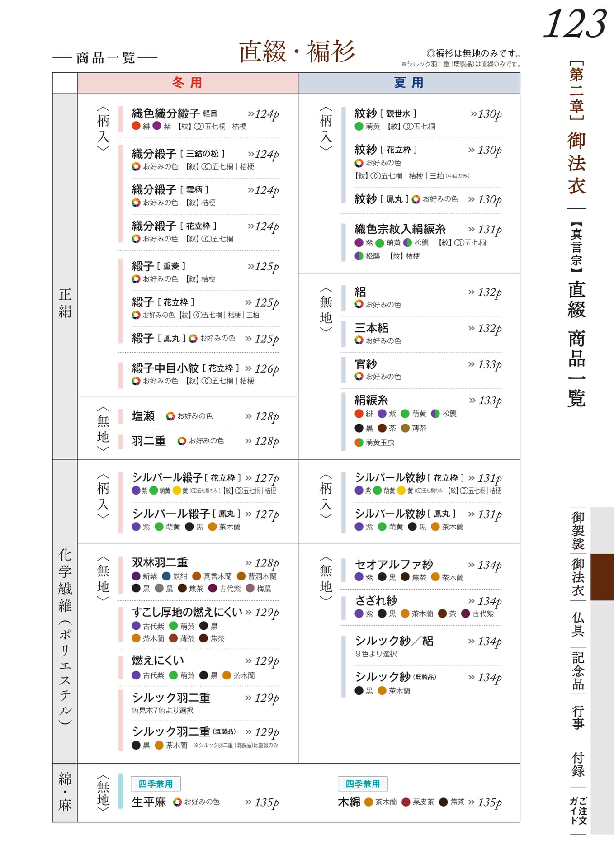
Task: Click the 栗皮茶 swatch next to 木綿
Action: (406, 802)
